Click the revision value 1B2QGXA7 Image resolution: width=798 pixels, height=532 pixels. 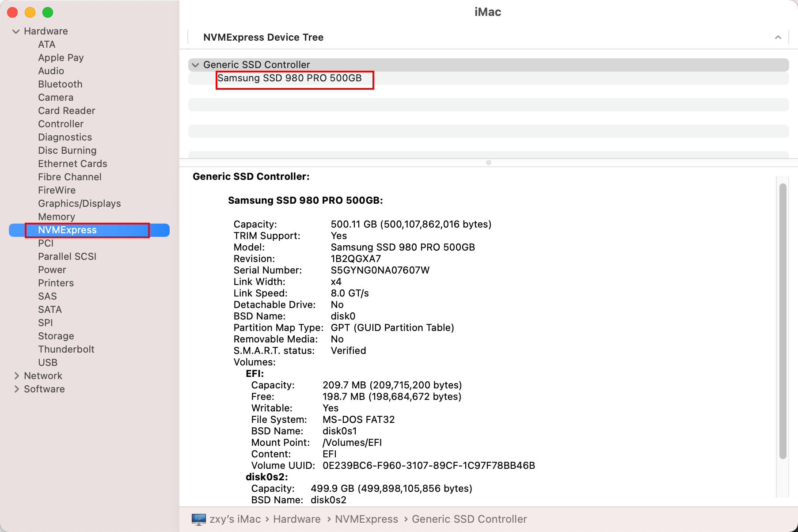(356, 258)
